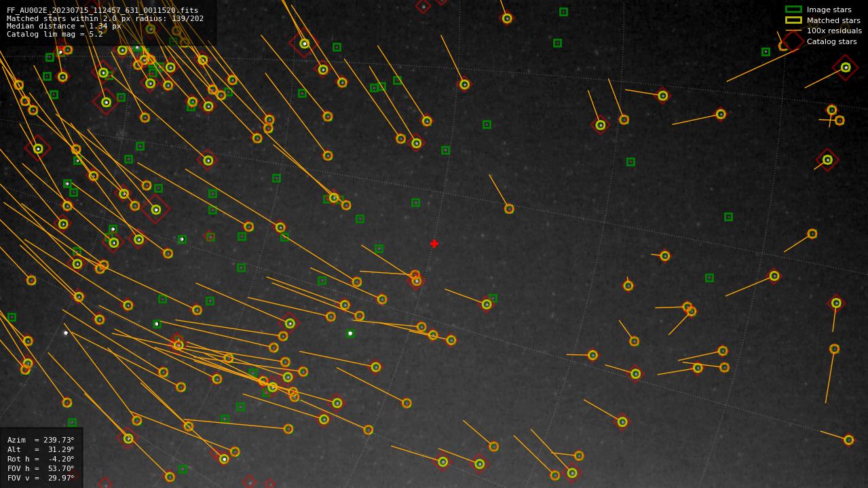The width and height of the screenshot is (868, 488).
Task: Click the orange 100x residuals legend line
Action: pos(793,31)
